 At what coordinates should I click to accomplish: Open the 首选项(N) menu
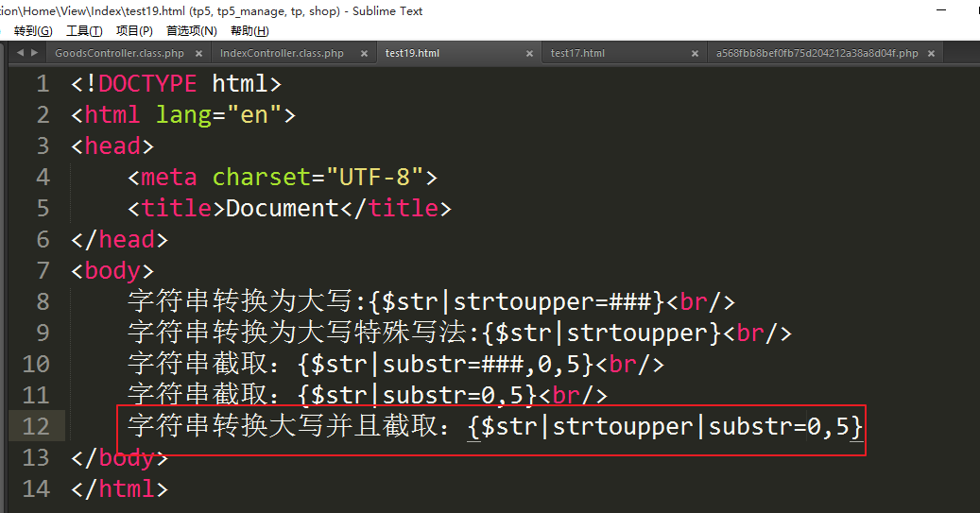click(x=191, y=31)
